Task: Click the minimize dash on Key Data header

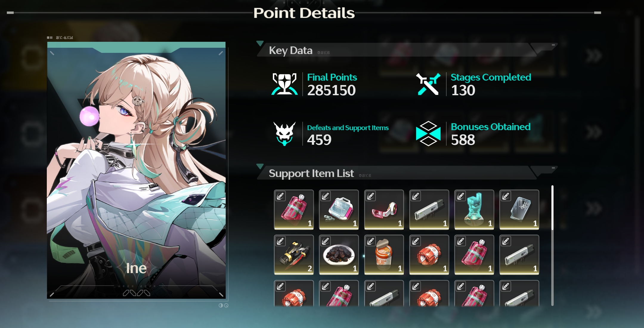Action: pos(553,45)
